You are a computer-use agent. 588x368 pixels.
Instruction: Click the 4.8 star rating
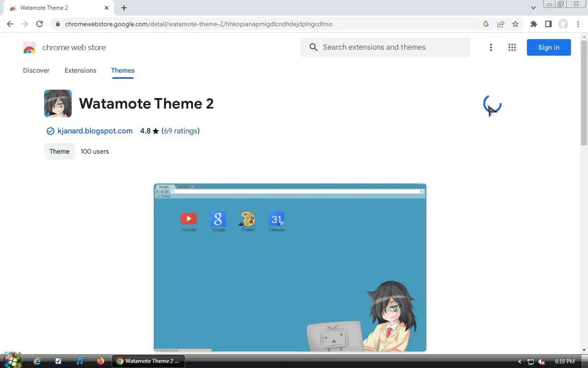click(x=149, y=131)
